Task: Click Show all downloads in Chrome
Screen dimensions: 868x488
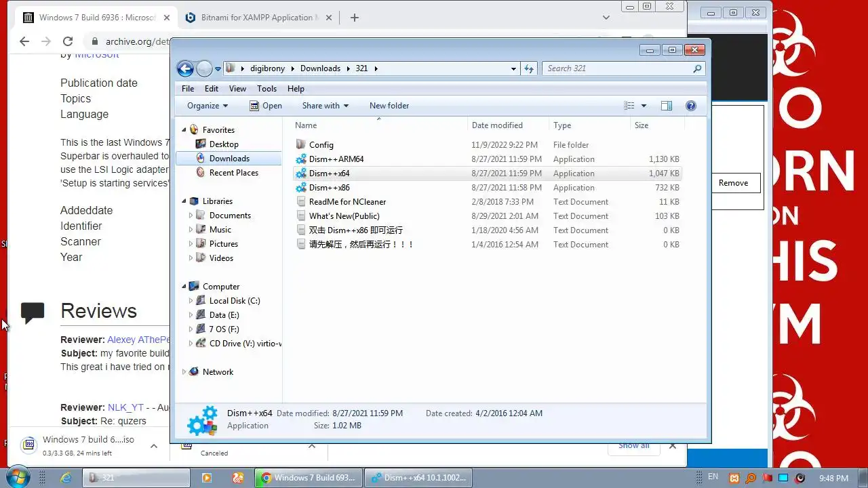Action: 633,445
